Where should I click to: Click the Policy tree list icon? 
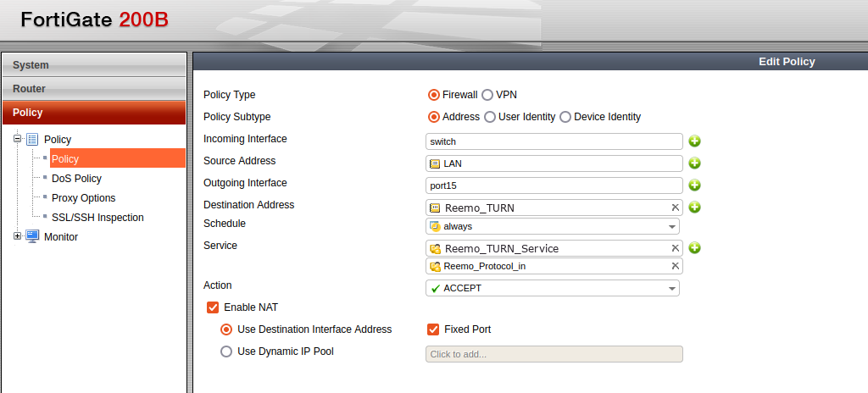pyautogui.click(x=33, y=140)
